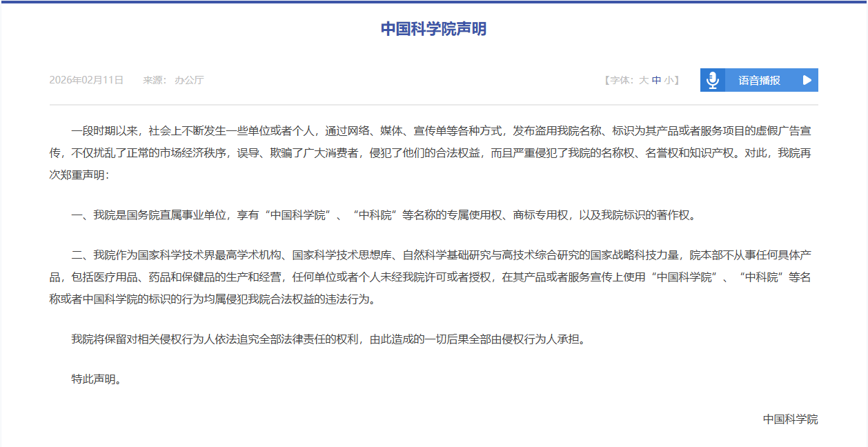Click the 字体 label before size options
The image size is (868, 447).
pos(619,80)
